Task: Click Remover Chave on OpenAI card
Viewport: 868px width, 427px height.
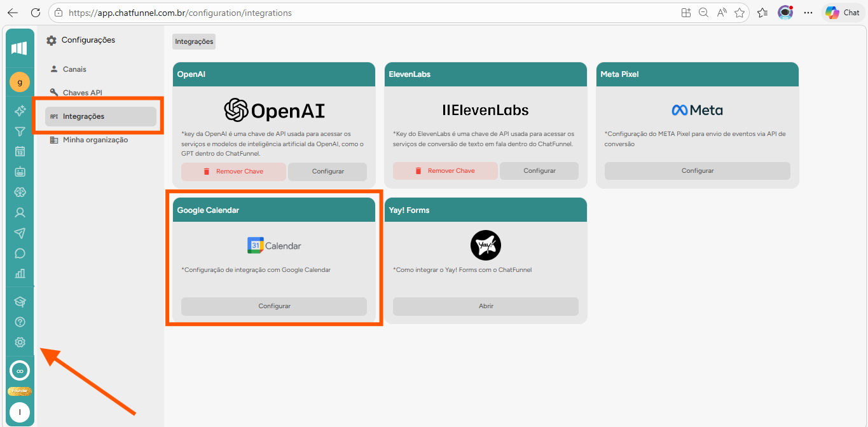Action: [x=233, y=171]
